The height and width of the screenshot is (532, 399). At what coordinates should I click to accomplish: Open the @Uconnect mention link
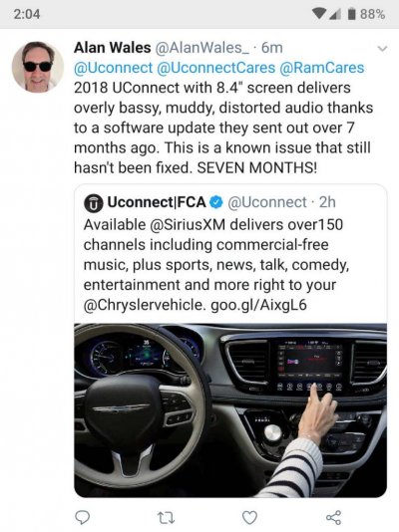coord(113,68)
